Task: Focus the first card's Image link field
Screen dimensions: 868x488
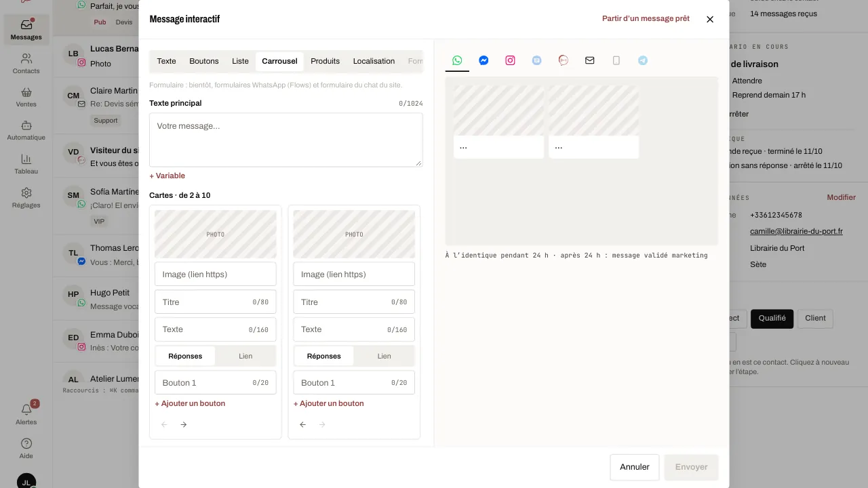Action: [215, 274]
